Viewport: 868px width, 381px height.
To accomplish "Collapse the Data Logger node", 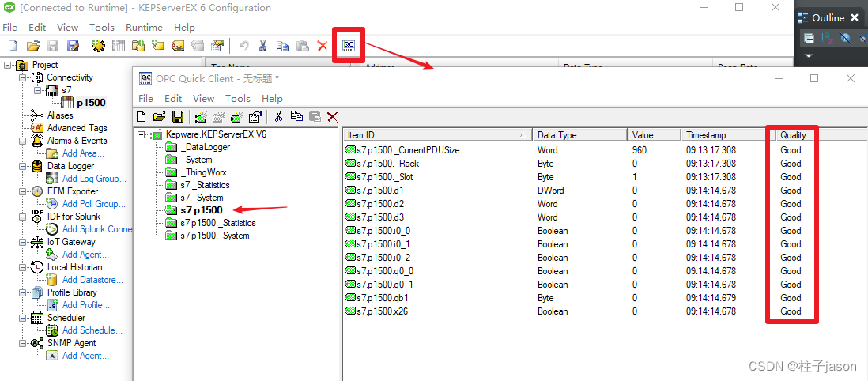I will [22, 166].
